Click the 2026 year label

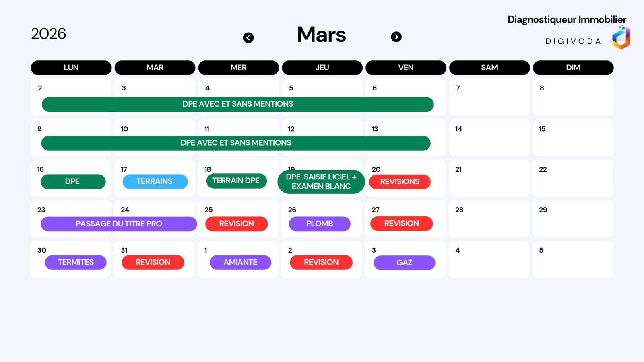[49, 34]
